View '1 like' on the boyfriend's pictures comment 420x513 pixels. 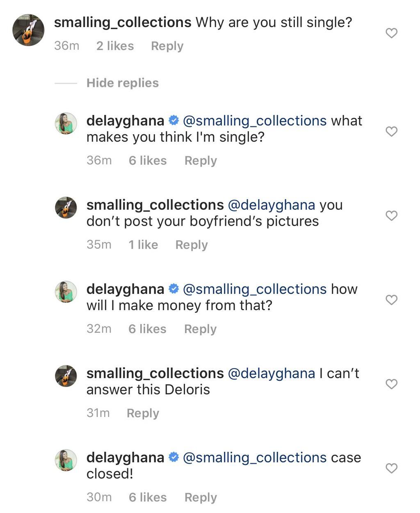coord(143,245)
